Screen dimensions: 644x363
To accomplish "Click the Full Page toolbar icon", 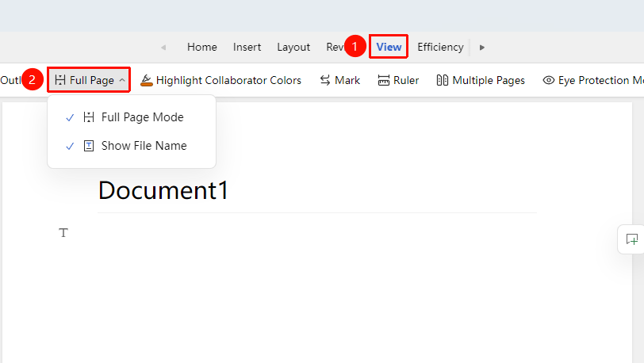I will click(60, 80).
